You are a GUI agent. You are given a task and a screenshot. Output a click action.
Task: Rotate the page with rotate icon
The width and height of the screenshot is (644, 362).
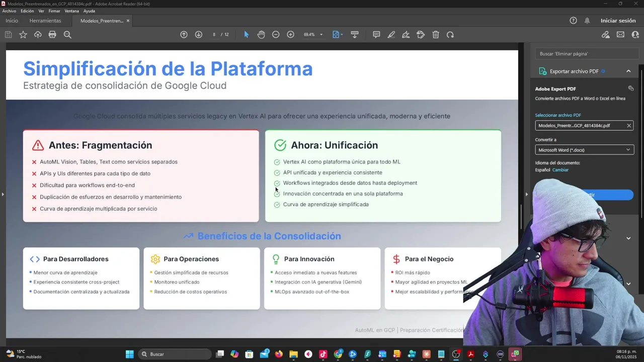pos(450,35)
